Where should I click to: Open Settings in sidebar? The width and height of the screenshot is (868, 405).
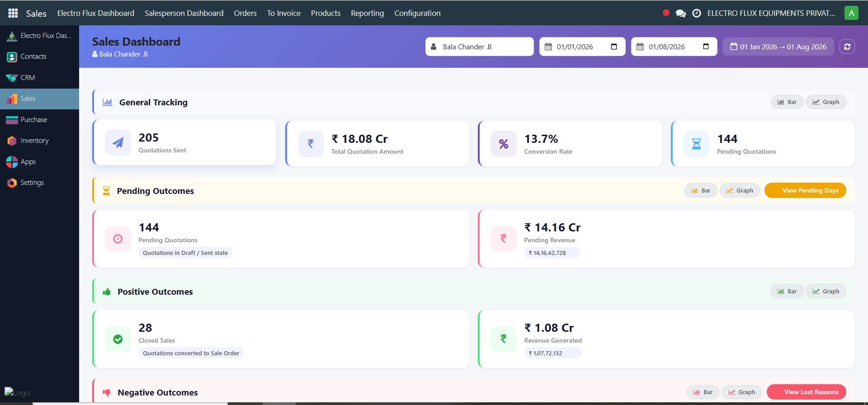coord(39,183)
